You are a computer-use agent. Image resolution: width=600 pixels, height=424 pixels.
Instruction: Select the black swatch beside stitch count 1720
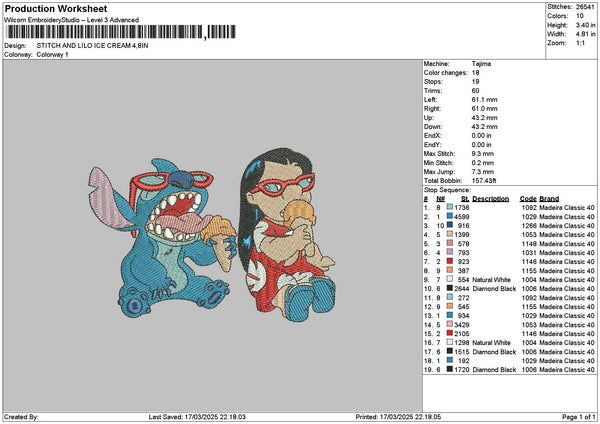point(450,369)
